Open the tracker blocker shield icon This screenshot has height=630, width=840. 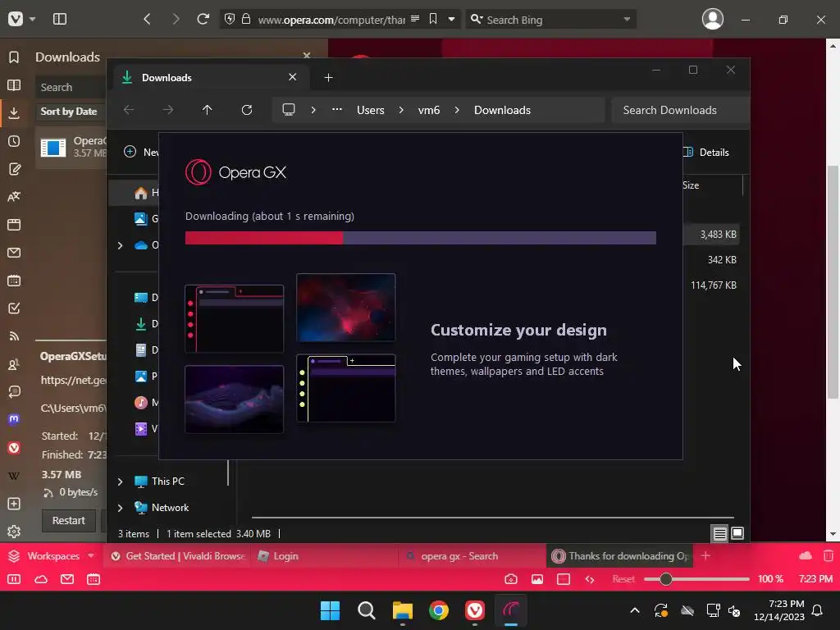click(x=230, y=20)
